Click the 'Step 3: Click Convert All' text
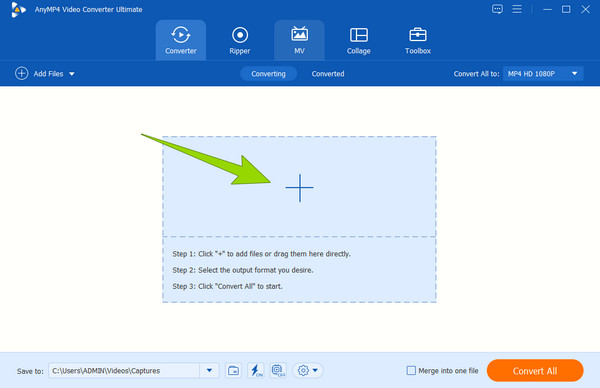This screenshot has width=600, height=388. coord(227,286)
